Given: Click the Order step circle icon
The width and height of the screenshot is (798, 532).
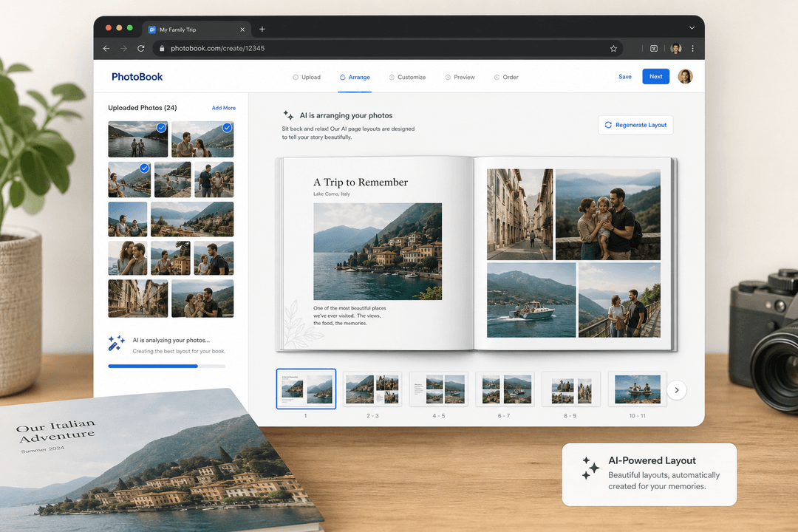Looking at the screenshot, I should pos(497,78).
